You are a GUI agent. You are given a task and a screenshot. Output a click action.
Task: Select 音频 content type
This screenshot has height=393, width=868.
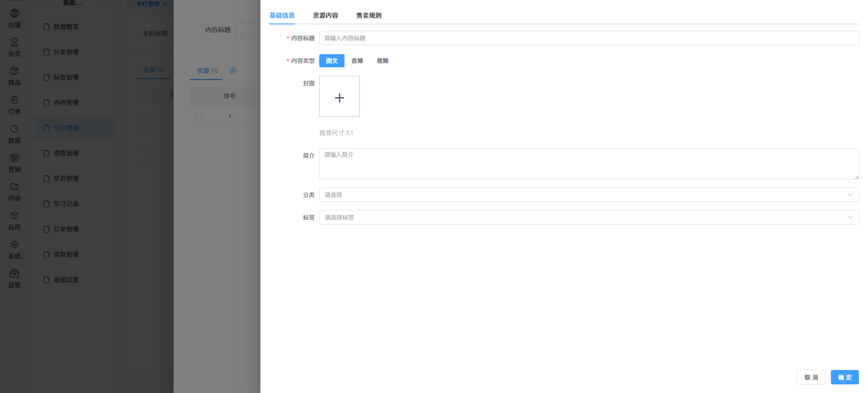357,61
